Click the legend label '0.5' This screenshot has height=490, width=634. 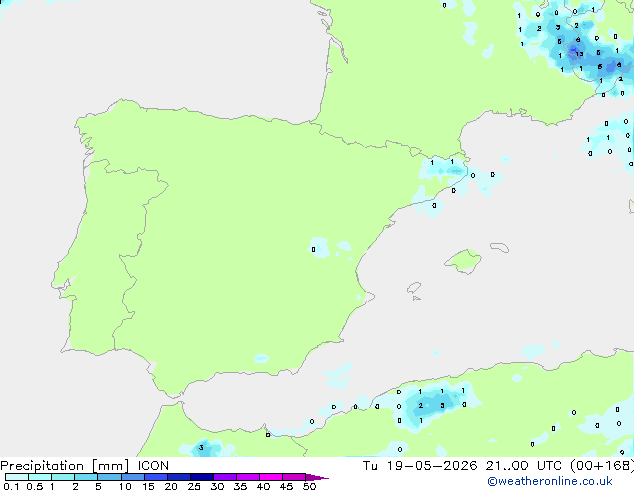click(x=34, y=486)
